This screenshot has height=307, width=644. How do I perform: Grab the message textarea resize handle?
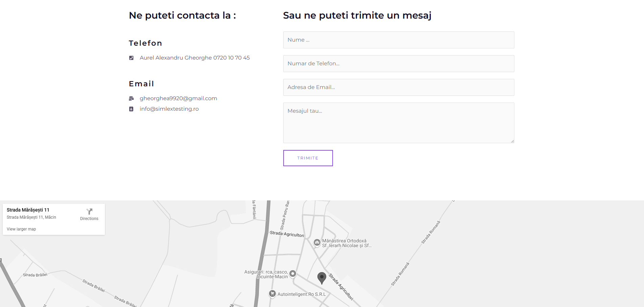click(512, 141)
